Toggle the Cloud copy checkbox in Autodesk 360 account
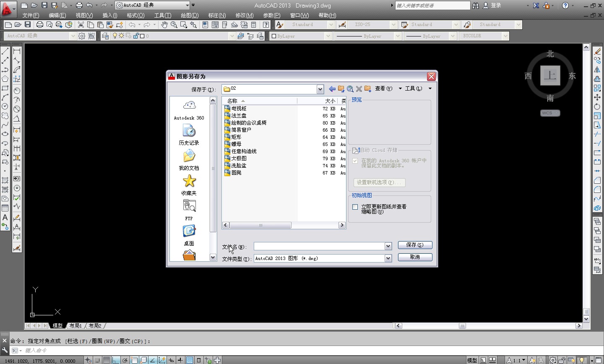Image resolution: width=604 pixels, height=364 pixels. tap(355, 161)
